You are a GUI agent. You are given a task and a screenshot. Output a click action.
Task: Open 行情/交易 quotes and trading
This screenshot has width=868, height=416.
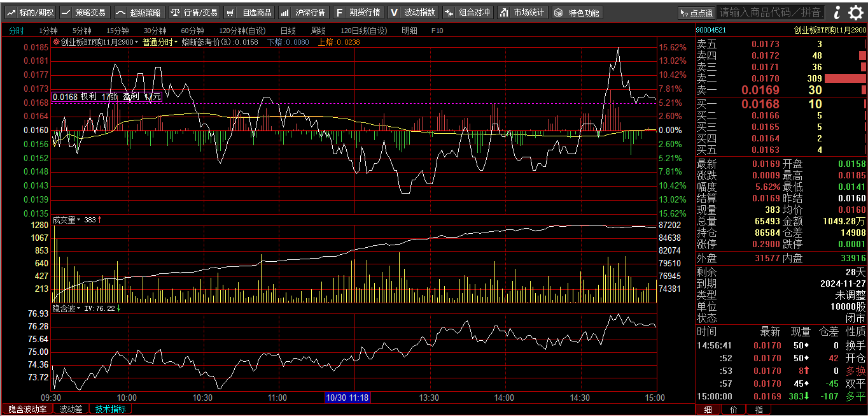coord(194,13)
